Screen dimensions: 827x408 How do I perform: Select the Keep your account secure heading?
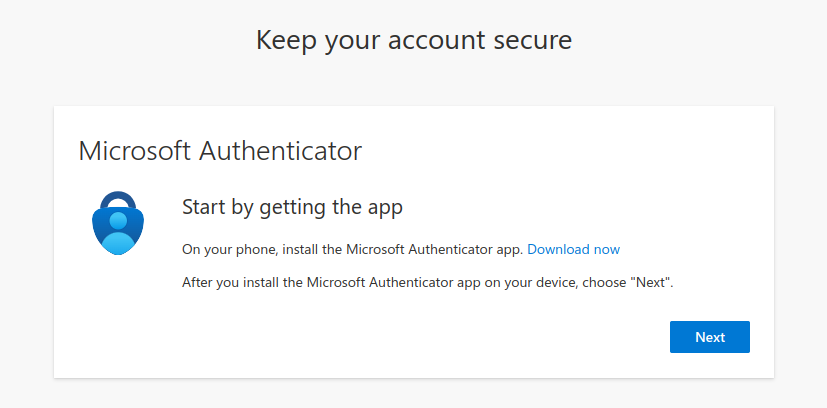414,41
